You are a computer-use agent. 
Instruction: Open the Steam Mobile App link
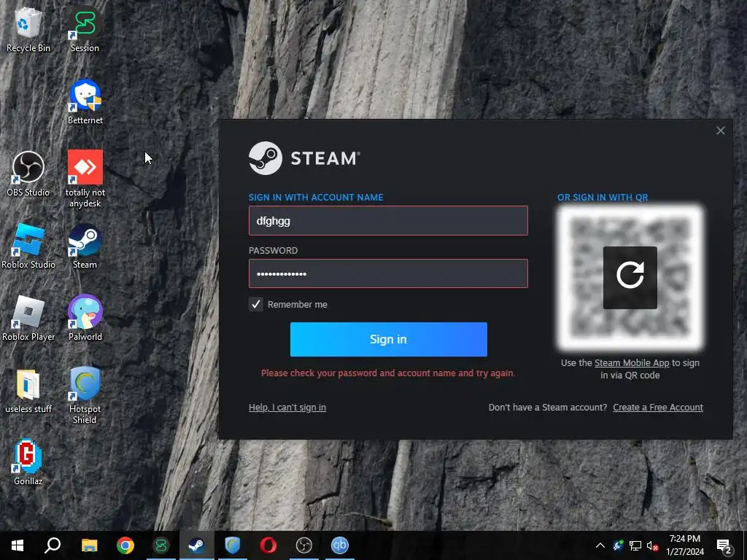632,363
